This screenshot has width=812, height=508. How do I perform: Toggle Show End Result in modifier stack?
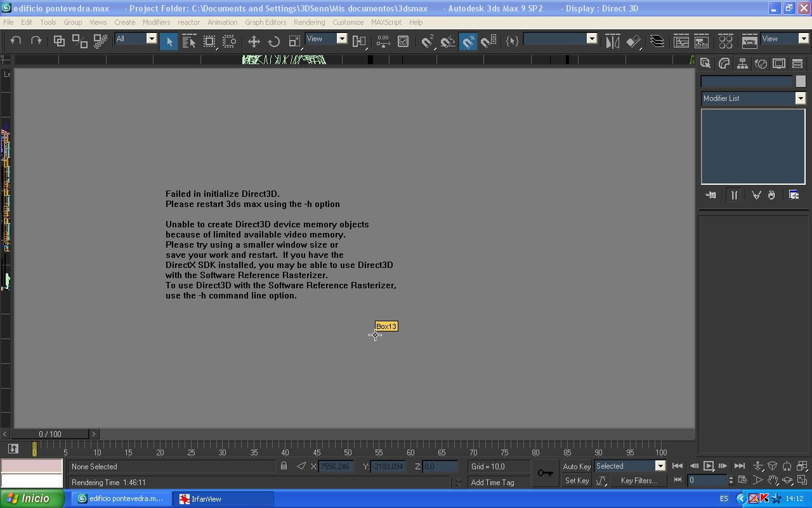pos(734,195)
